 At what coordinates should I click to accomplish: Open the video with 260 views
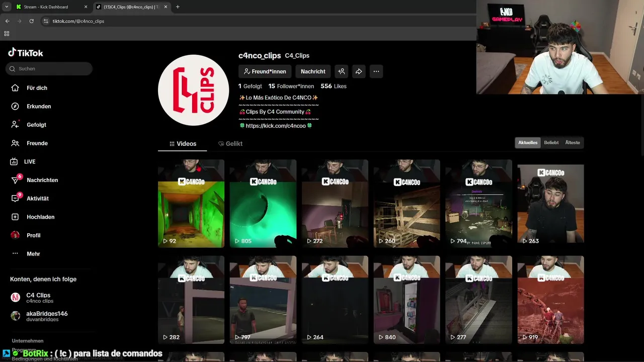407,204
